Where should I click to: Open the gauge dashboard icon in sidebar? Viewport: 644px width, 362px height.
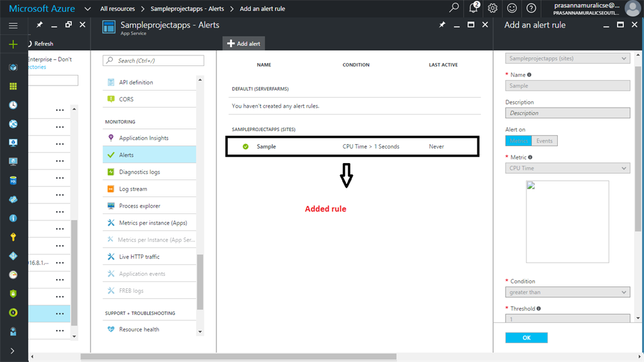click(13, 274)
